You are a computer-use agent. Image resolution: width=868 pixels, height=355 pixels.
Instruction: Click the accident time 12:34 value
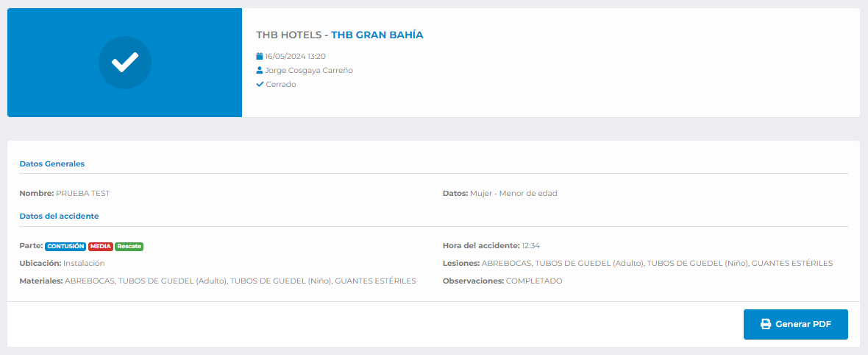[530, 246]
